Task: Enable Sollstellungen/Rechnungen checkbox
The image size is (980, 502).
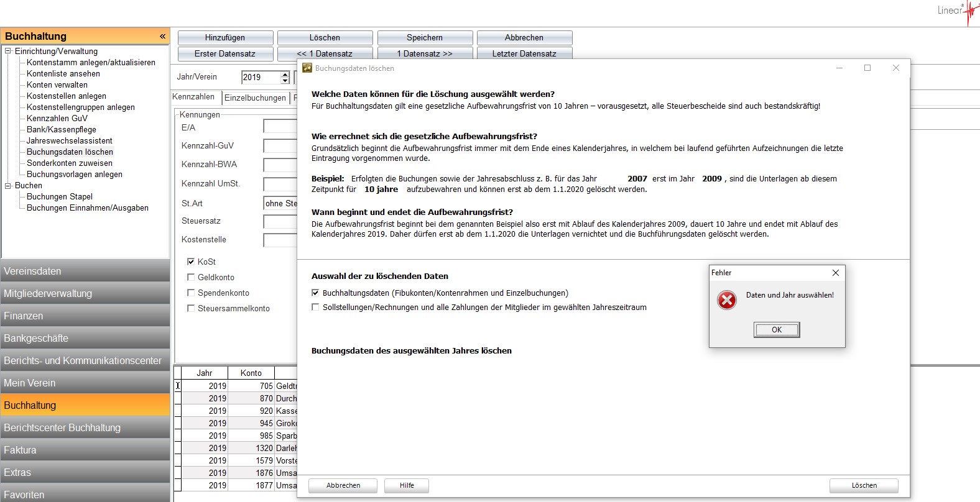Action: pos(315,307)
